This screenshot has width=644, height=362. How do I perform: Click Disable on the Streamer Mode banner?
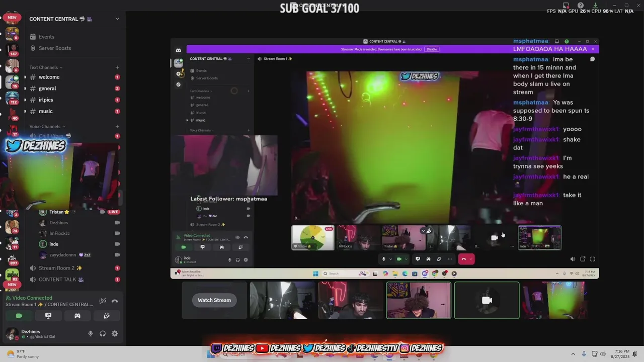(x=432, y=49)
